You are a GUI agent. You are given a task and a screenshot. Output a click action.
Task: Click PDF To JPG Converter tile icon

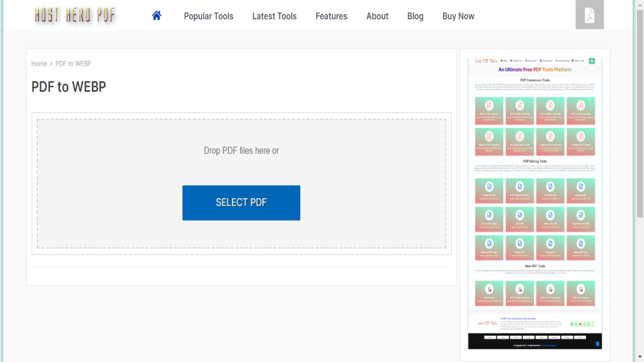[x=489, y=106]
